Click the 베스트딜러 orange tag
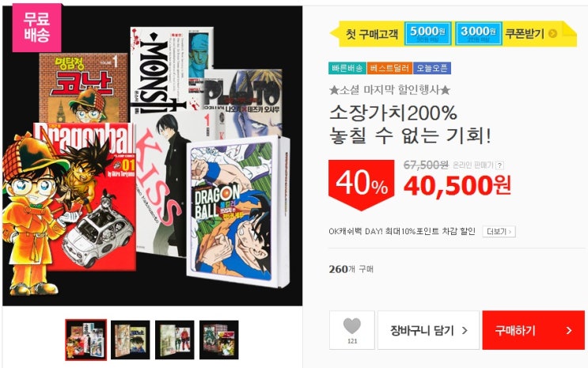Screen dimensions: 588x368 389,68
